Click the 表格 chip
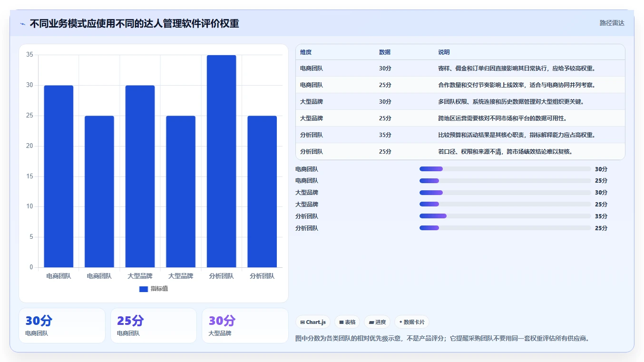 tap(347, 322)
